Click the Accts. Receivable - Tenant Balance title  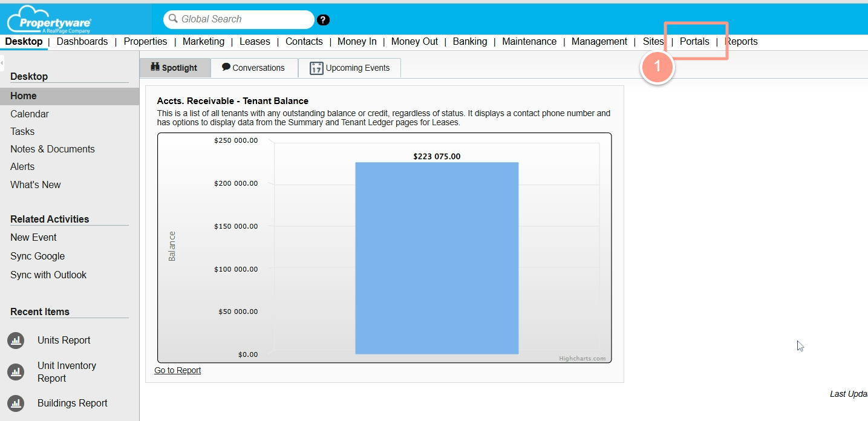point(233,101)
